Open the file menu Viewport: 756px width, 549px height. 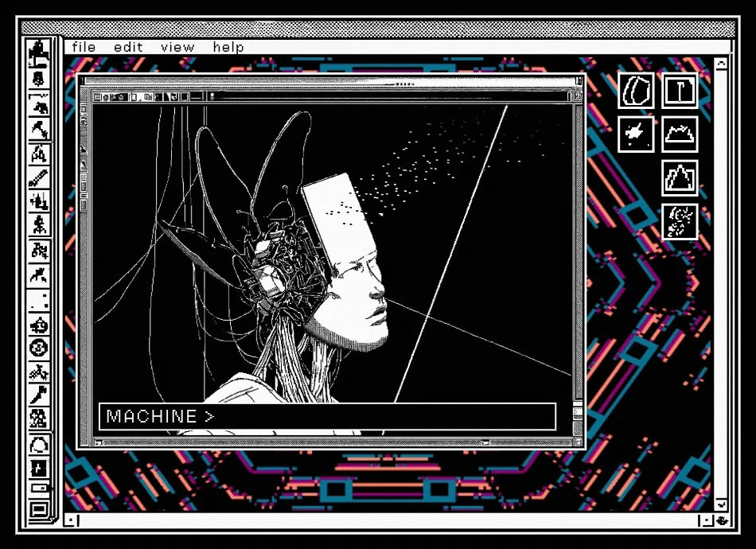click(84, 47)
